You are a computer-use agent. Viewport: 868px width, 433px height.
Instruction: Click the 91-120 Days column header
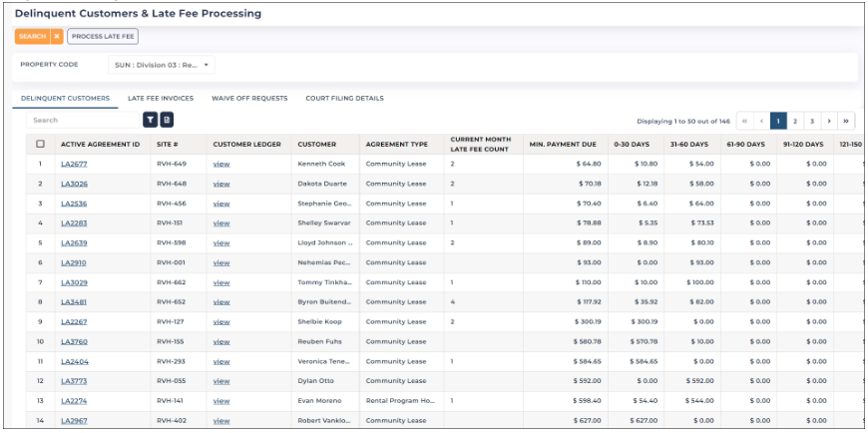pos(804,145)
